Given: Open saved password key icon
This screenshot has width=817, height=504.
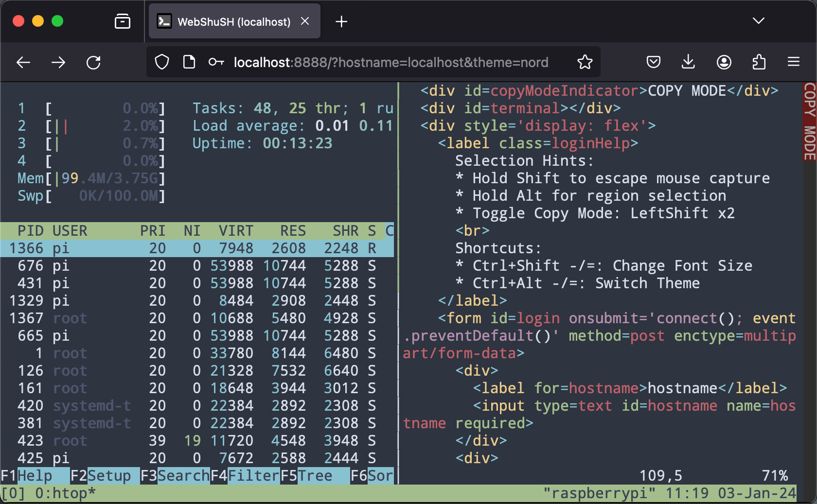Looking at the screenshot, I should [216, 62].
